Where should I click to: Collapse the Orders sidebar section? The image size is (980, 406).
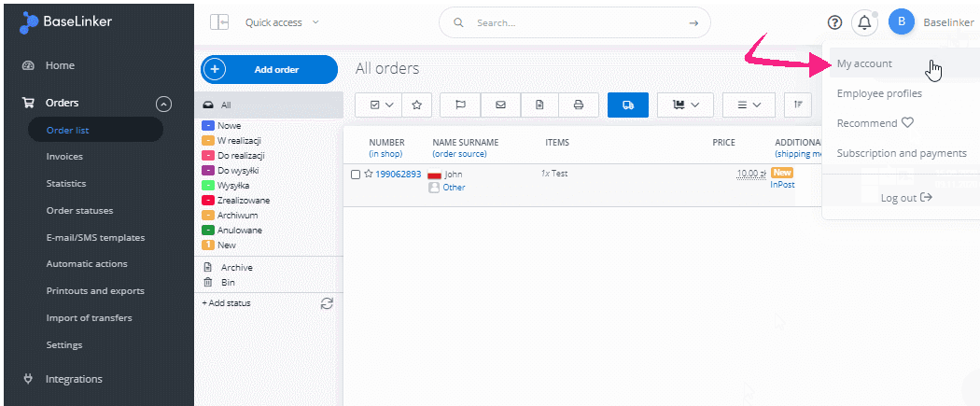[x=163, y=104]
